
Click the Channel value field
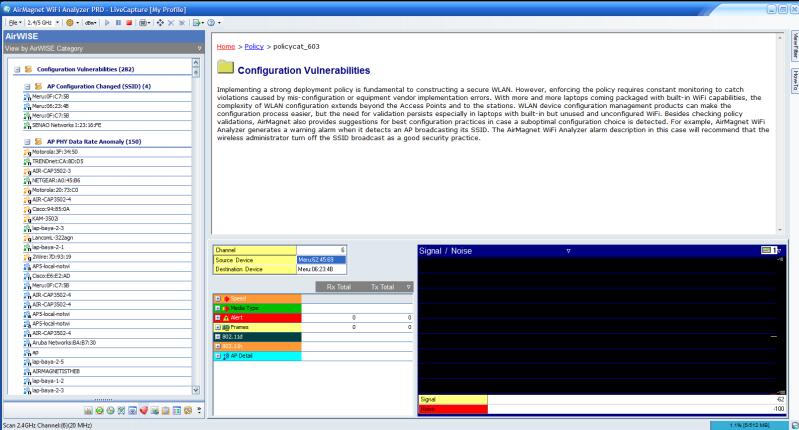pos(321,250)
